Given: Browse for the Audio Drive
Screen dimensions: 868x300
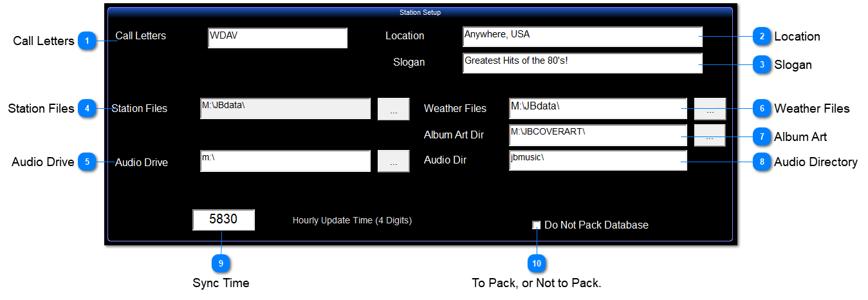Looking at the screenshot, I should (x=393, y=161).
